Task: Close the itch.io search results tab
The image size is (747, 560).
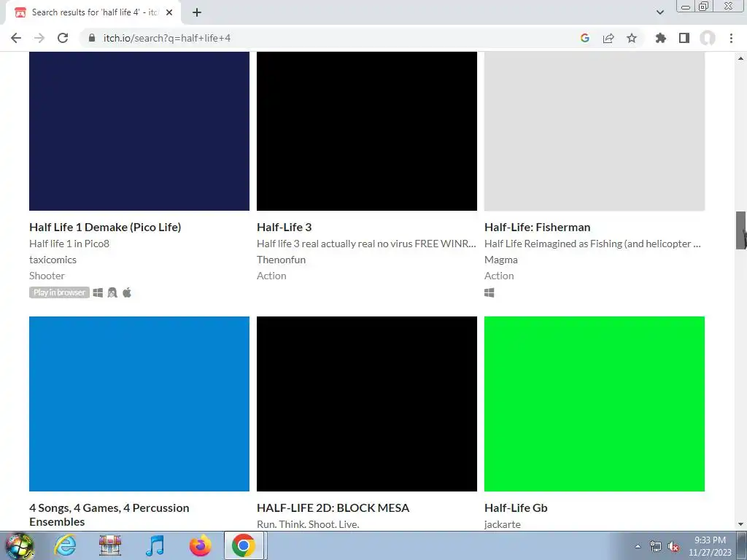Action: point(169,12)
